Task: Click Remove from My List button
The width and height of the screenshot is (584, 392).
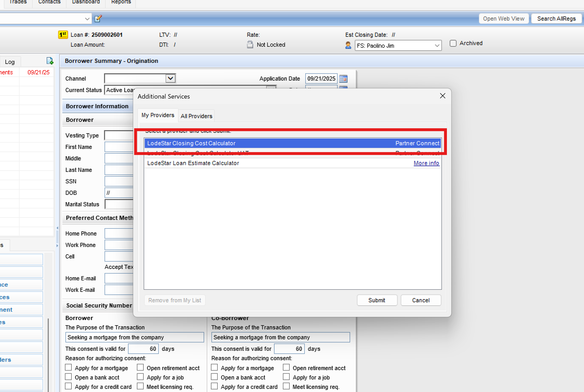Action: [175, 300]
